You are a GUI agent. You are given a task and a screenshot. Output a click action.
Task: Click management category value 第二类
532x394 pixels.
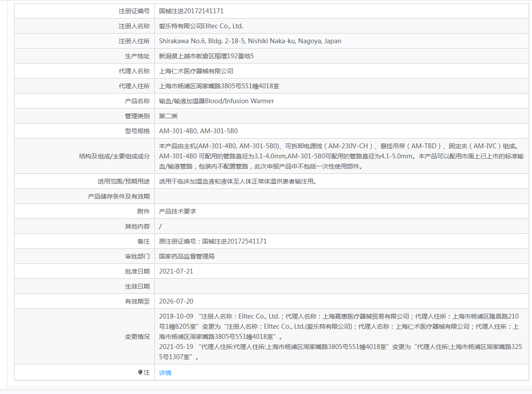click(x=168, y=116)
